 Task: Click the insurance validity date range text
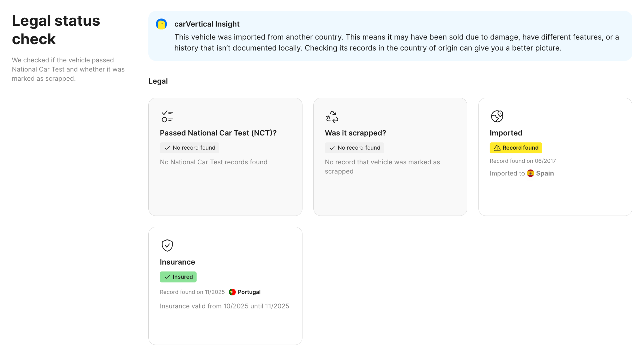[x=224, y=306]
